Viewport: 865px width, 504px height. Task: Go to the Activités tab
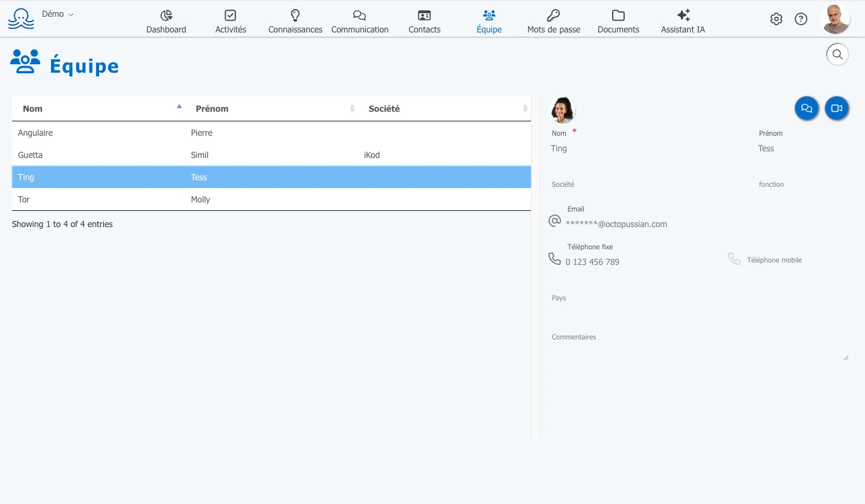(231, 22)
